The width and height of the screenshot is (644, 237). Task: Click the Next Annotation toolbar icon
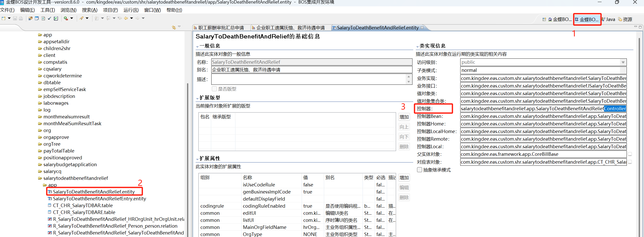[97, 18]
